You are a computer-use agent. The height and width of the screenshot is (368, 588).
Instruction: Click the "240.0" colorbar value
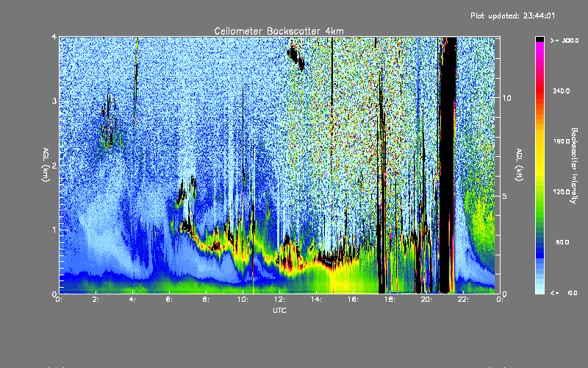(x=562, y=91)
